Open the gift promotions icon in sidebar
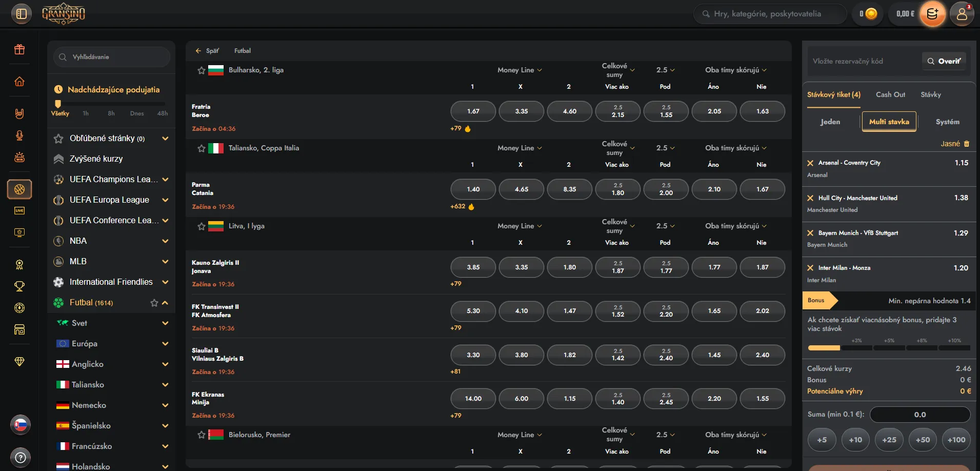 pos(19,49)
